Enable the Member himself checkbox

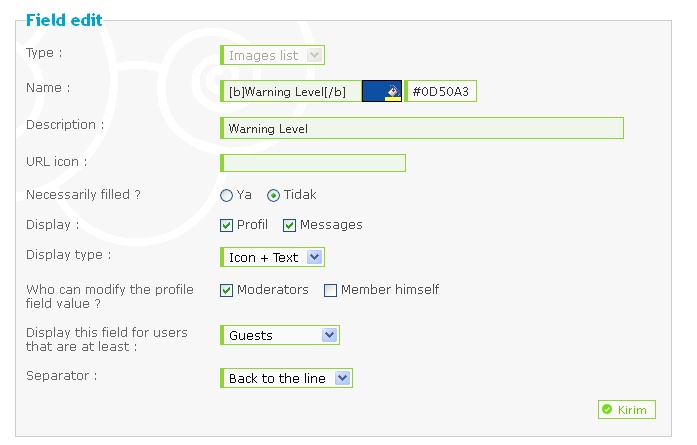(x=330, y=290)
